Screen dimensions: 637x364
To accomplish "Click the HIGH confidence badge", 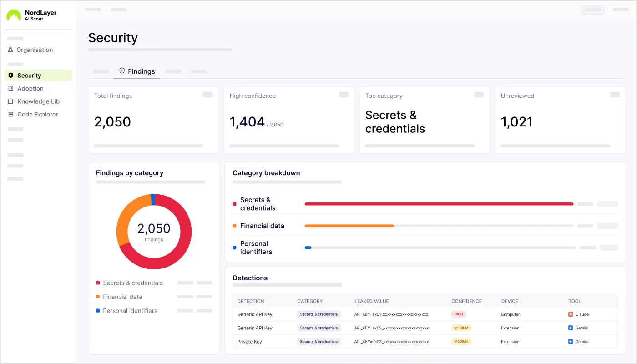I will coord(459,314).
